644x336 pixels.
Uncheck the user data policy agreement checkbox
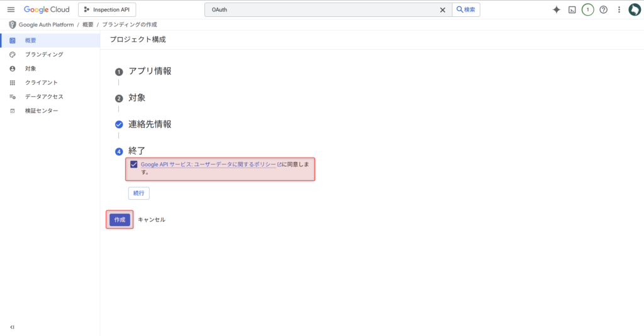pos(134,165)
